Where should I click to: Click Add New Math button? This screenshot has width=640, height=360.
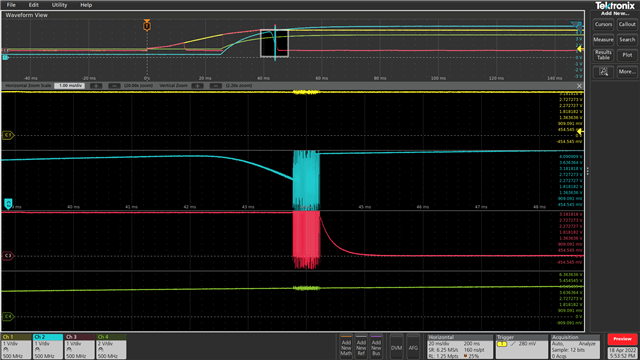[x=346, y=347]
